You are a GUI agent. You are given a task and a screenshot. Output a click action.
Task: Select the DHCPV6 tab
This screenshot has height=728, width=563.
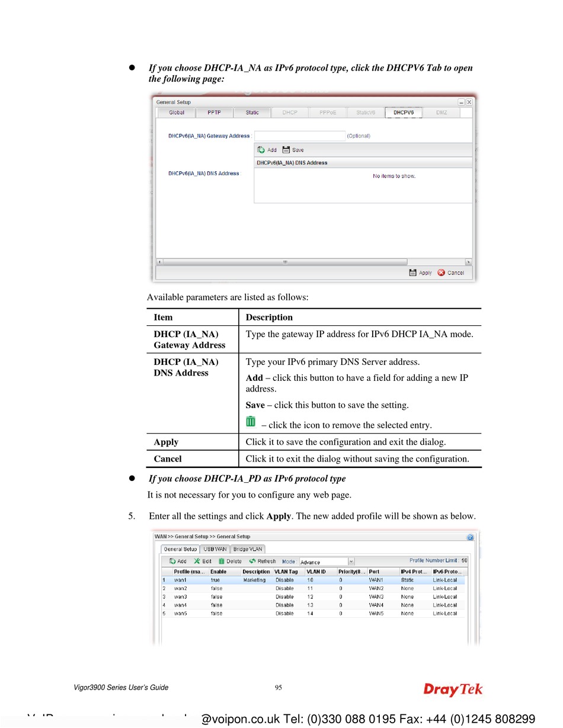pos(404,113)
